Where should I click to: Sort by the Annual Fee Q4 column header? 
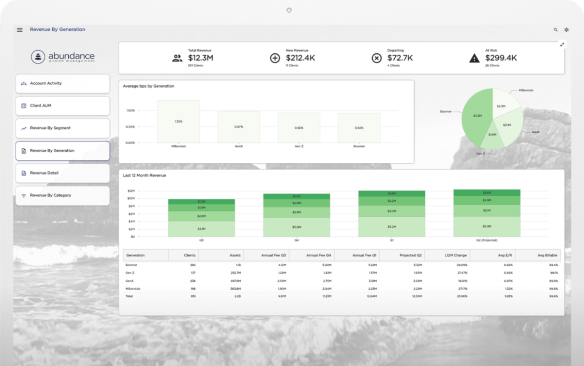[x=312, y=255]
